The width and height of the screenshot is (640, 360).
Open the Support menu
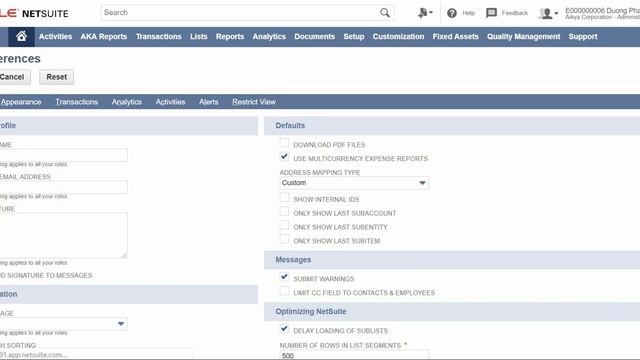(x=583, y=37)
